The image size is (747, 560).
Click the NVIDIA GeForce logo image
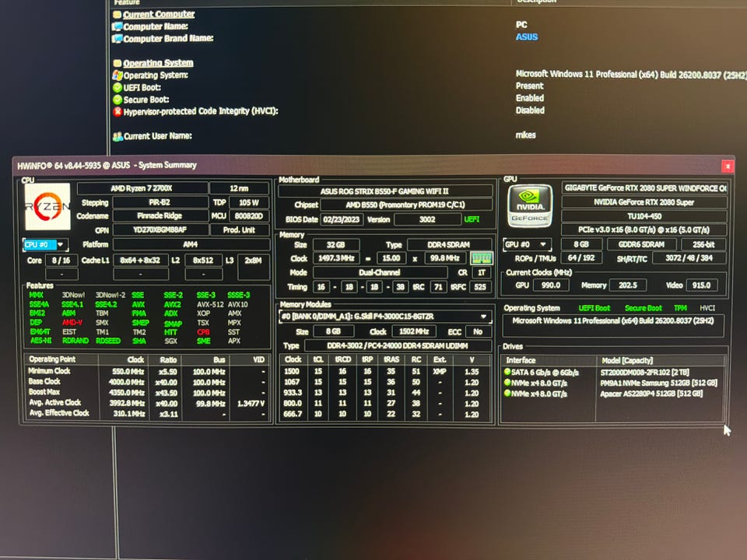530,205
